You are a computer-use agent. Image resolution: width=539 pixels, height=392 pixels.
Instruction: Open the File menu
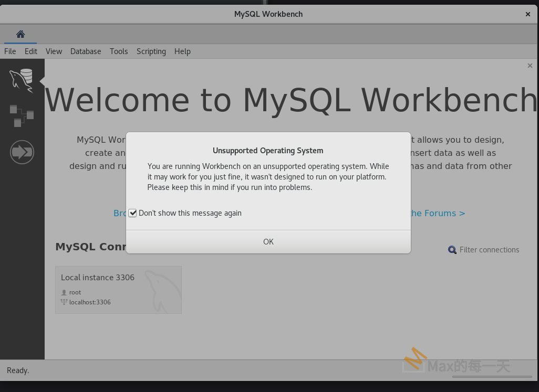pos(9,51)
